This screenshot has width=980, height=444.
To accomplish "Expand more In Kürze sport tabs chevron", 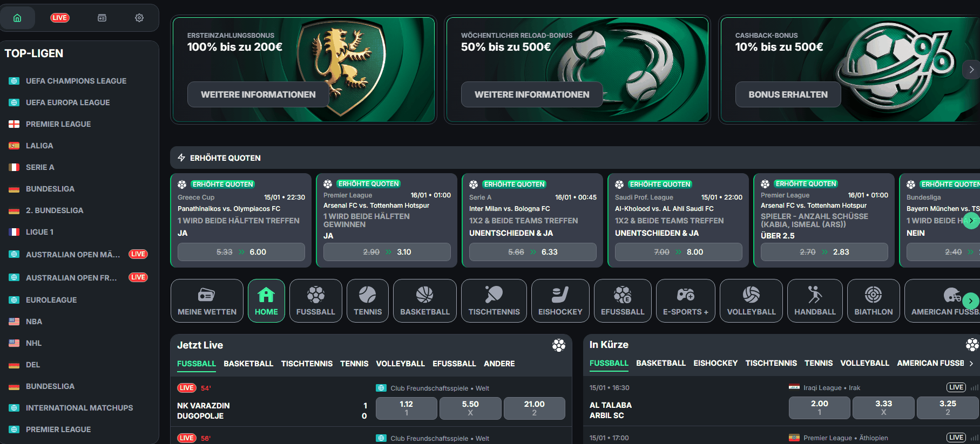I will tap(971, 364).
